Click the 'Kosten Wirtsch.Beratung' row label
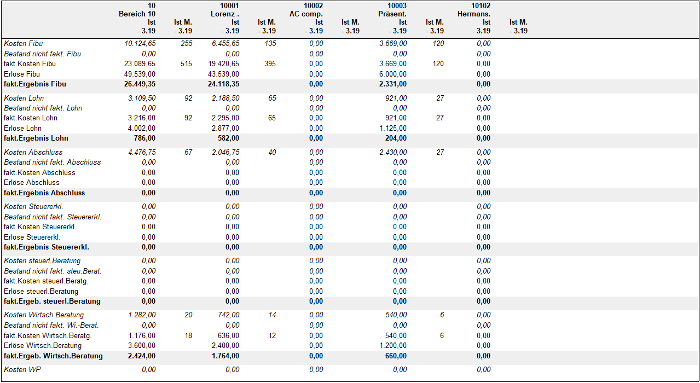Image resolution: width=700 pixels, height=383 pixels. tap(43, 315)
